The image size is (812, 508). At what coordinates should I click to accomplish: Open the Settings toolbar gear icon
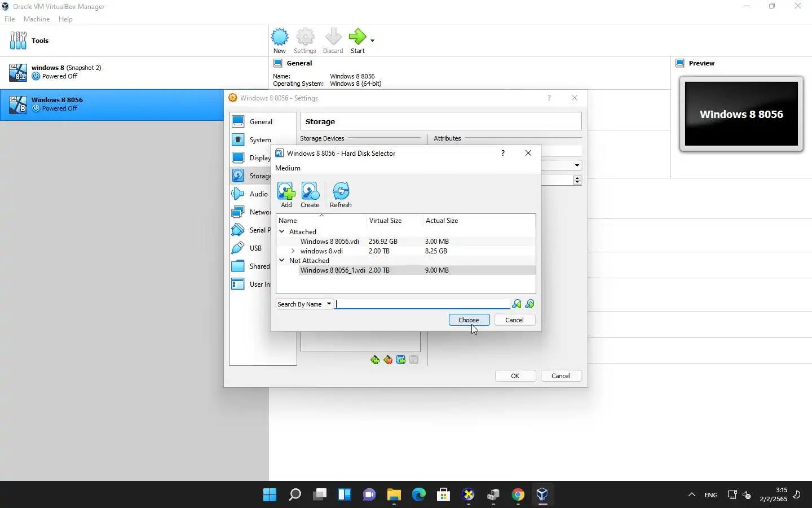pyautogui.click(x=305, y=37)
